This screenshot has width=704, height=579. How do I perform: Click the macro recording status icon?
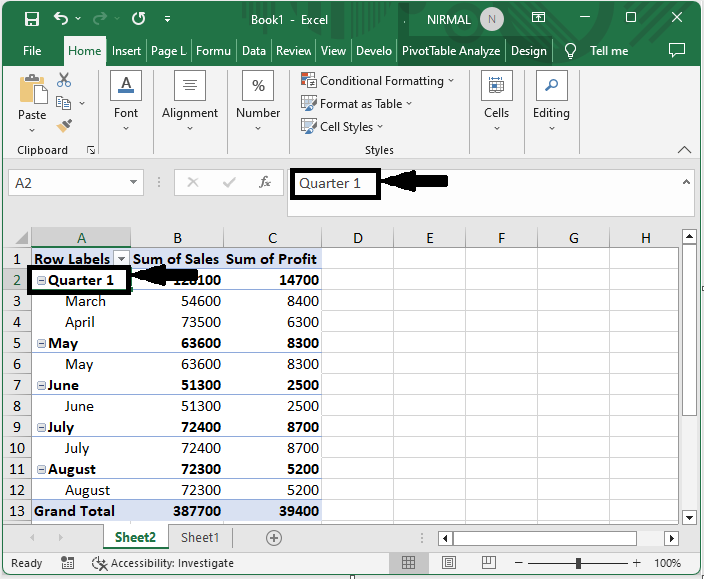(67, 563)
